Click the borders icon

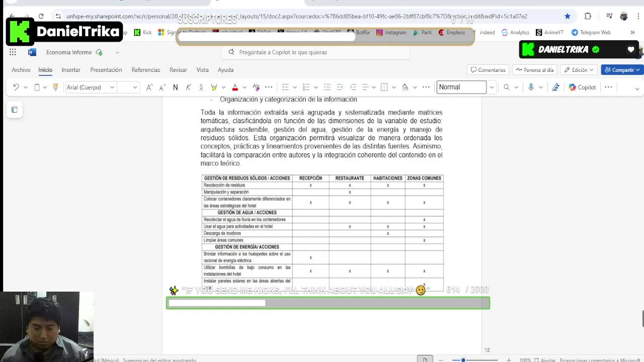click(x=384, y=87)
